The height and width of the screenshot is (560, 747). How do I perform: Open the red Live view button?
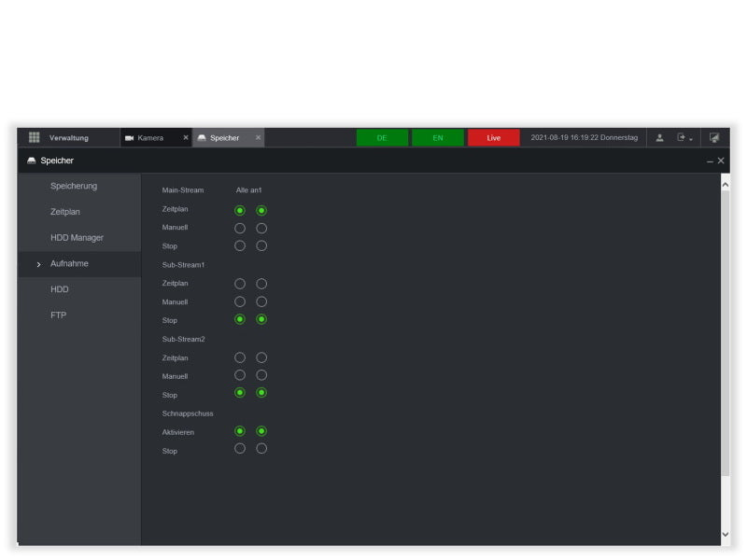493,137
